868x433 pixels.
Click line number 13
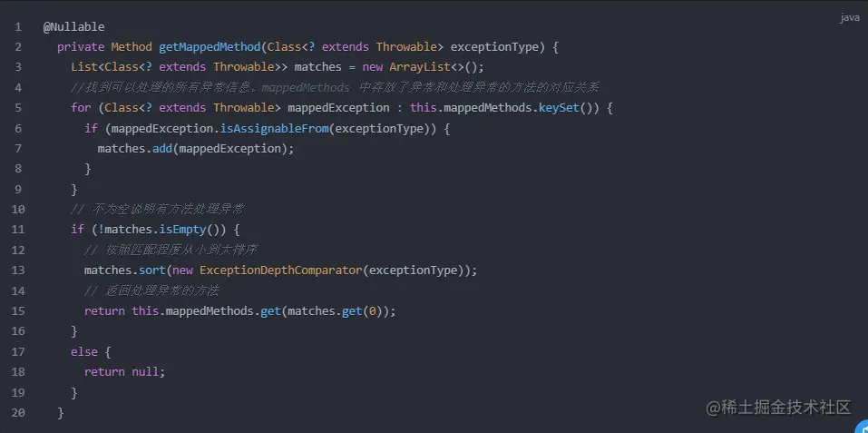tap(18, 271)
